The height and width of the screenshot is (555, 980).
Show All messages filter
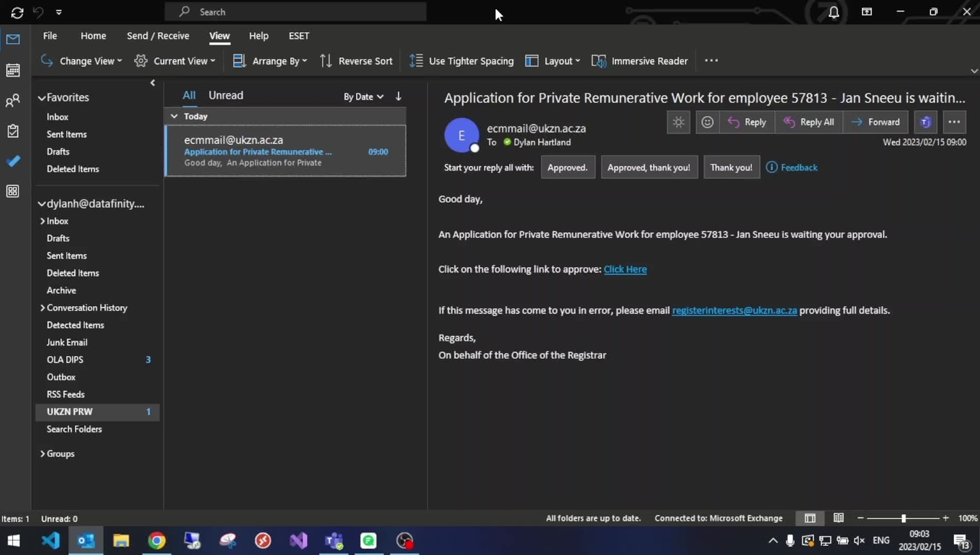(189, 96)
